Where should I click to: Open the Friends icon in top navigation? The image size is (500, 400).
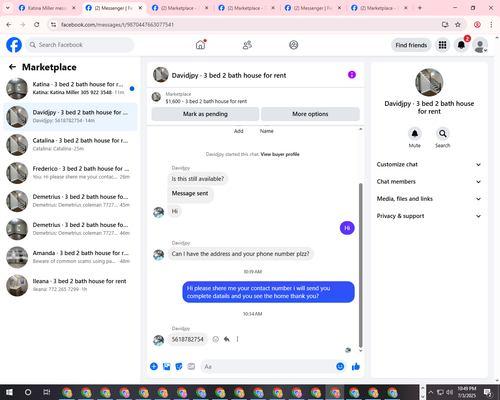247,45
